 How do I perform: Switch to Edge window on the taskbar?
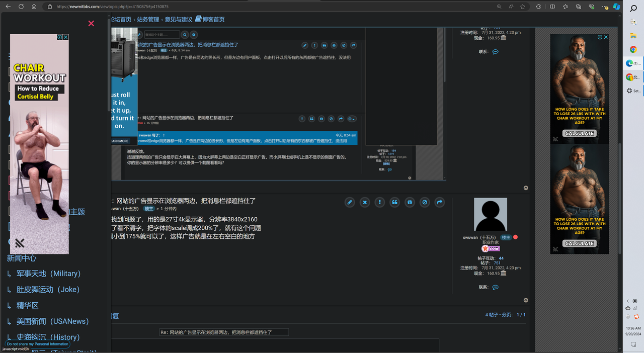click(x=633, y=63)
